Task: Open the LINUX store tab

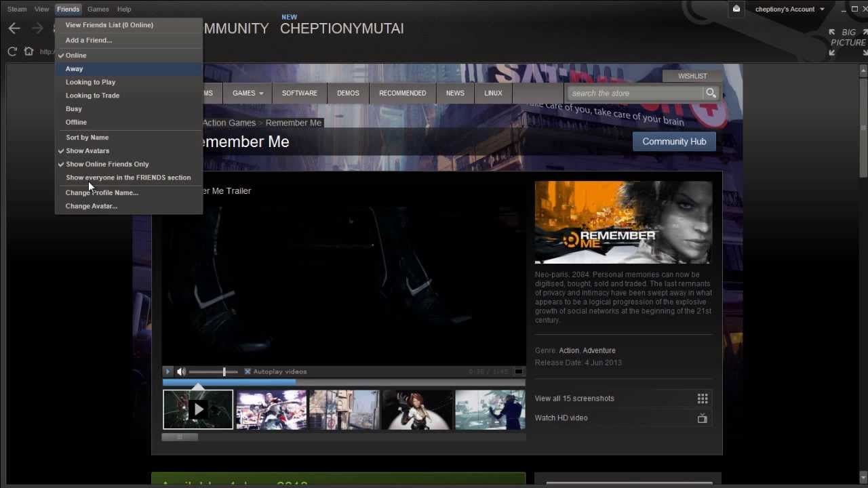Action: (493, 93)
